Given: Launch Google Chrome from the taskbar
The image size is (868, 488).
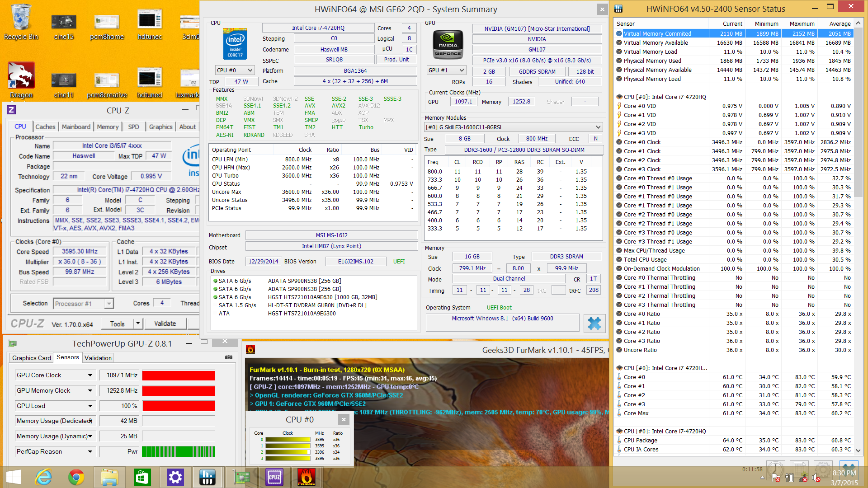Looking at the screenshot, I should pyautogui.click(x=76, y=477).
